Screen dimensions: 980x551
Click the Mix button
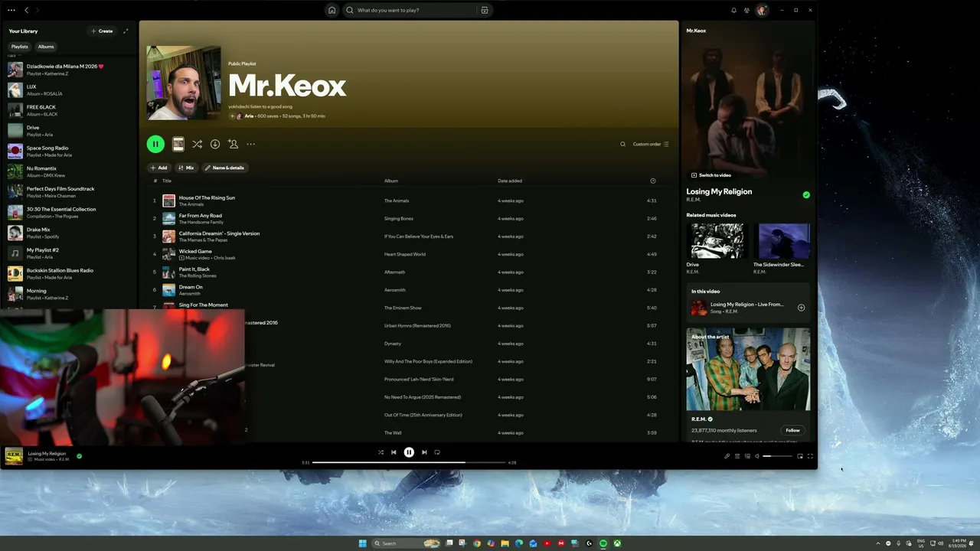coord(186,168)
